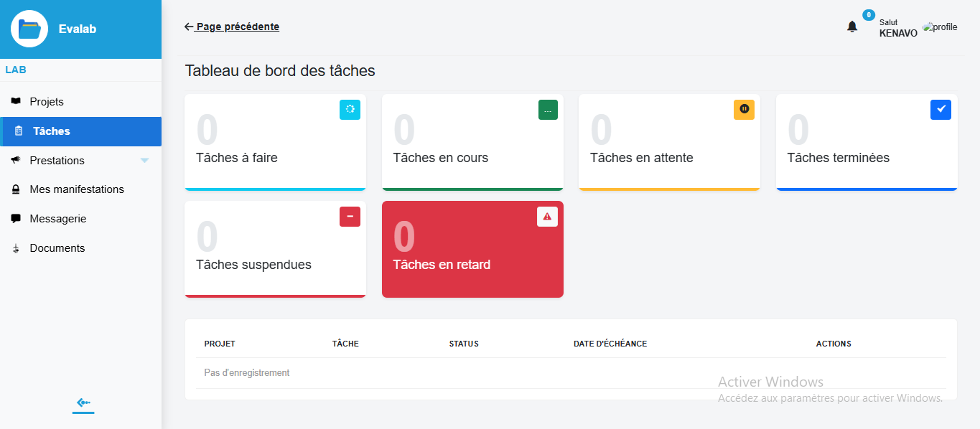This screenshot has width=980, height=429.
Task: Click the Status column header
Action: pyautogui.click(x=464, y=344)
